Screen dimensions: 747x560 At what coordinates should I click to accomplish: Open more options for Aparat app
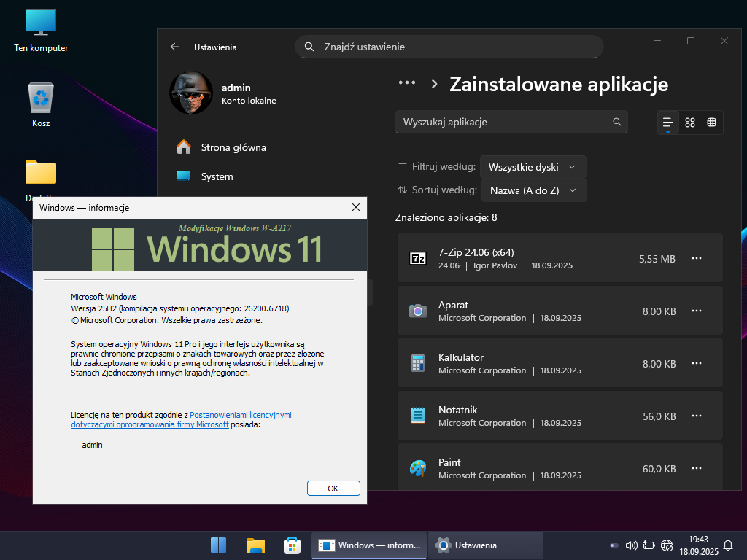[697, 311]
